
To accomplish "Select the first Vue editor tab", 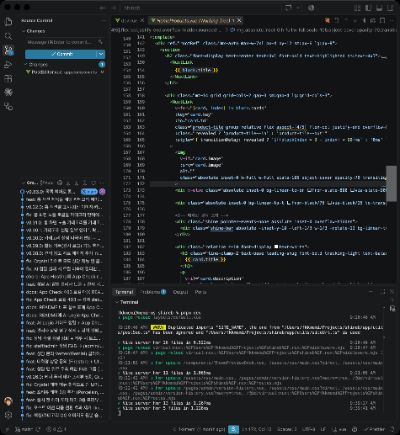I will pos(129,21).
